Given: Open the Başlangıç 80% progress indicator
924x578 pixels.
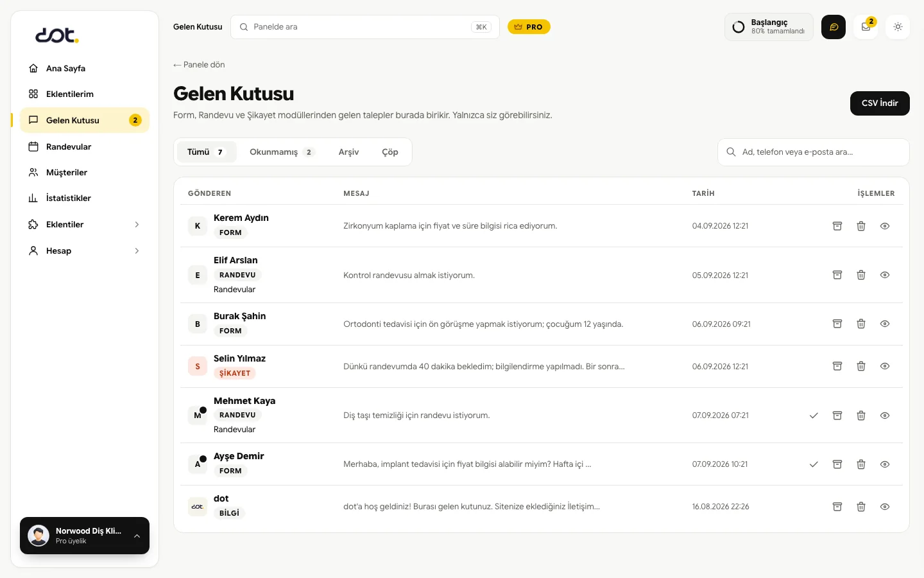Looking at the screenshot, I should point(769,27).
